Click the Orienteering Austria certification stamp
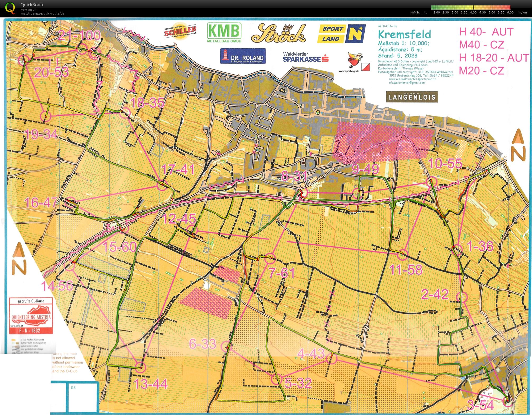532x415 pixels. (x=31, y=316)
